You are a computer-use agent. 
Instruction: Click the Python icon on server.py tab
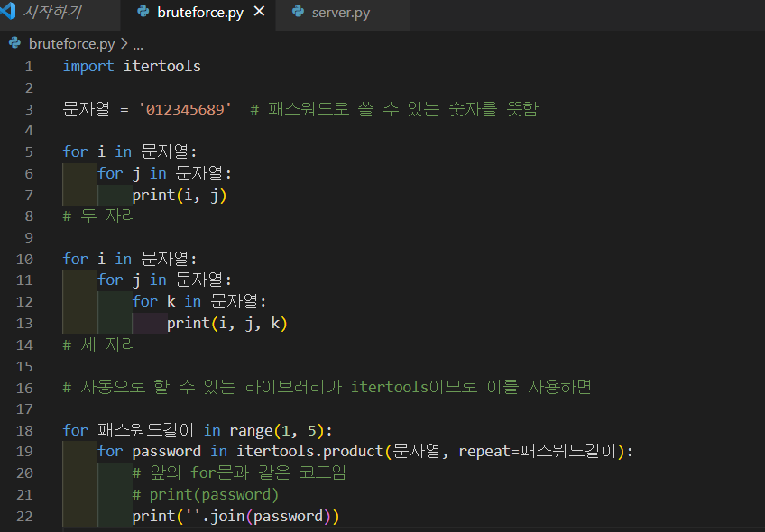(x=298, y=11)
